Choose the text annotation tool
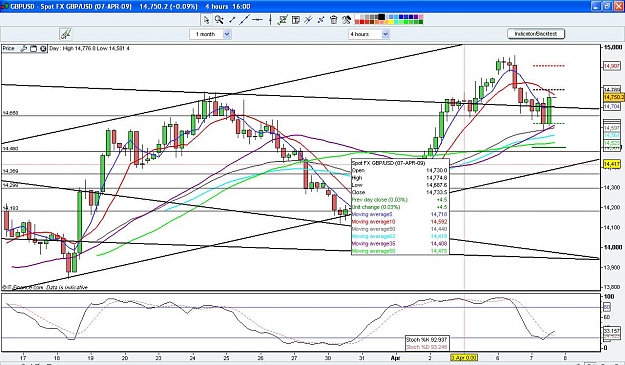The image size is (625, 365). (296, 20)
